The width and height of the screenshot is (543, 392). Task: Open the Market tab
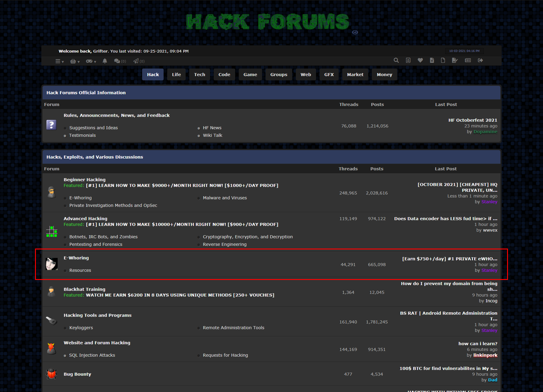355,75
